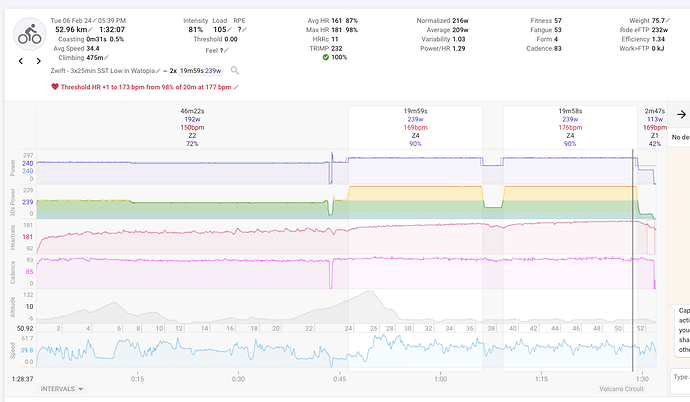Click the Volcano Circuit label
The height and width of the screenshot is (402, 690).
(x=621, y=389)
